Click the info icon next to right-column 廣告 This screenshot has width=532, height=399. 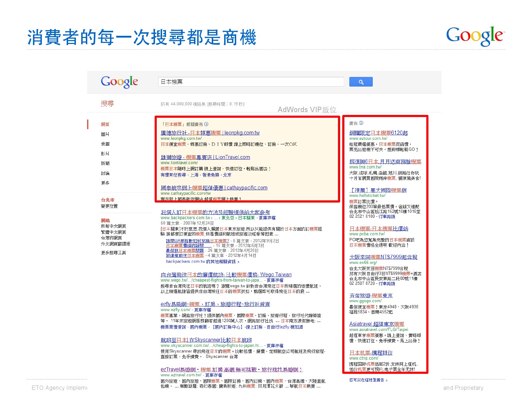[361, 123]
